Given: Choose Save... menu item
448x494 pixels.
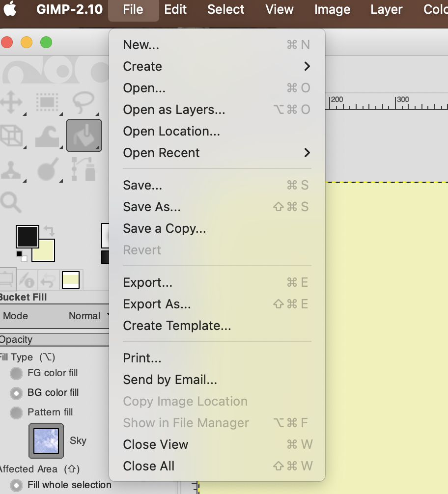Looking at the screenshot, I should [x=217, y=185].
